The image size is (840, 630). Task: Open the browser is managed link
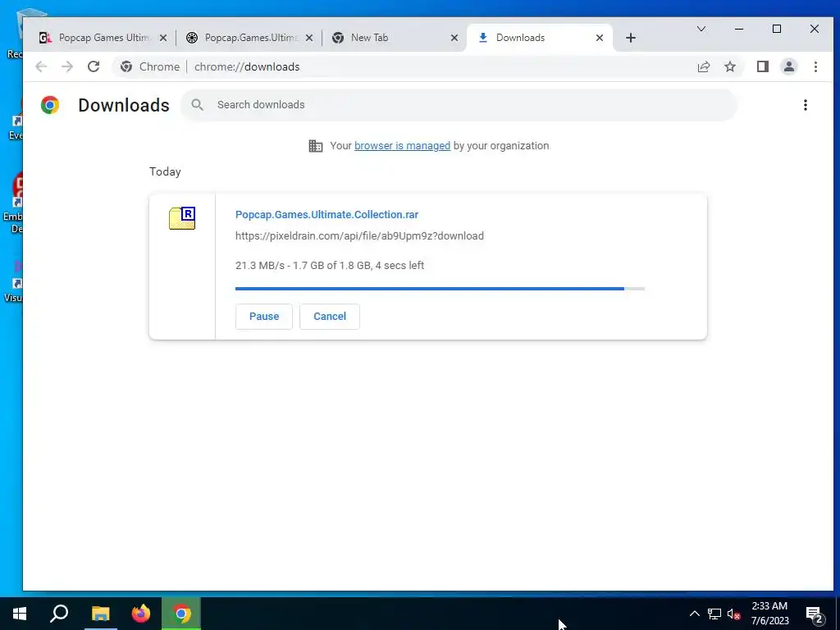click(402, 146)
